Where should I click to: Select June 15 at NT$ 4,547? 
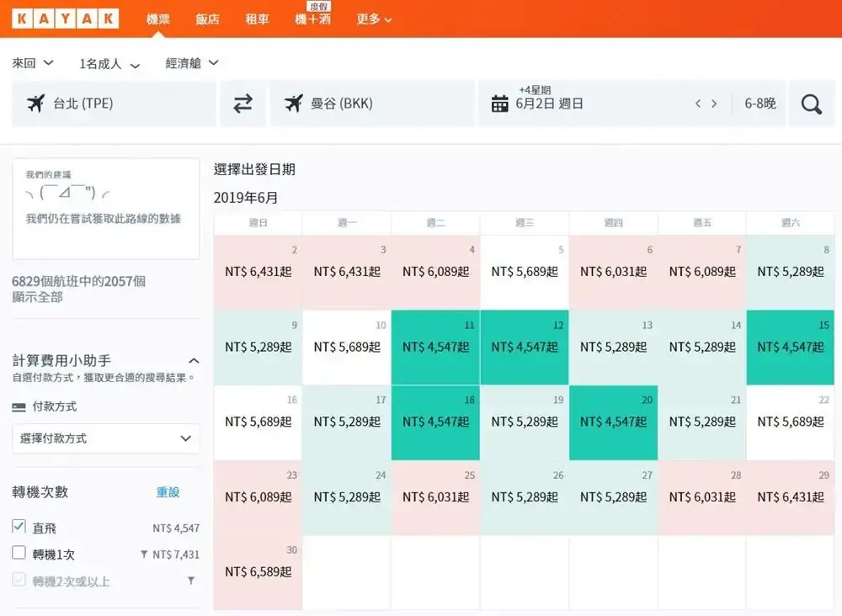coord(791,348)
